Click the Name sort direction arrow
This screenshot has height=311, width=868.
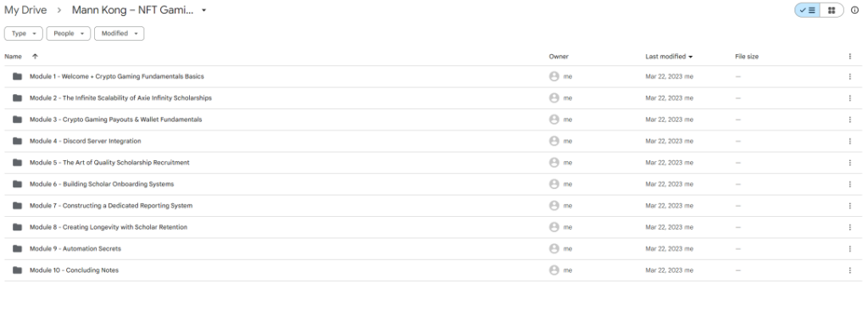click(35, 57)
